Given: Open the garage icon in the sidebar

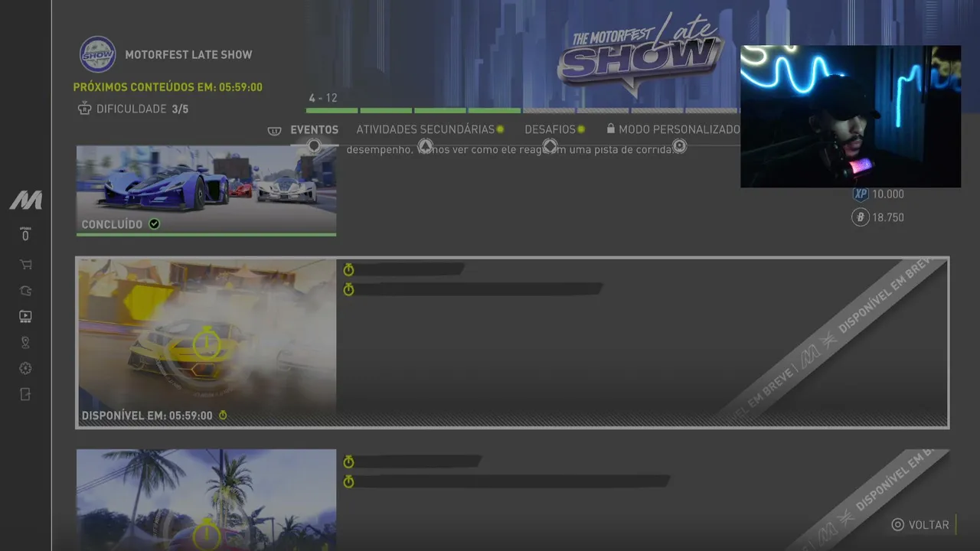Looking at the screenshot, I should [x=25, y=291].
